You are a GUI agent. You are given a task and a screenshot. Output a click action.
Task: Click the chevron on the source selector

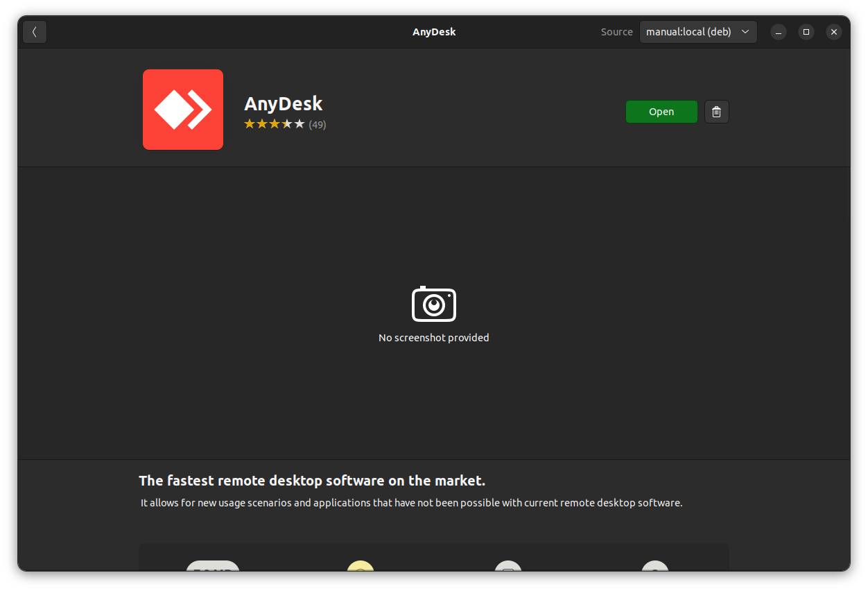click(x=745, y=31)
